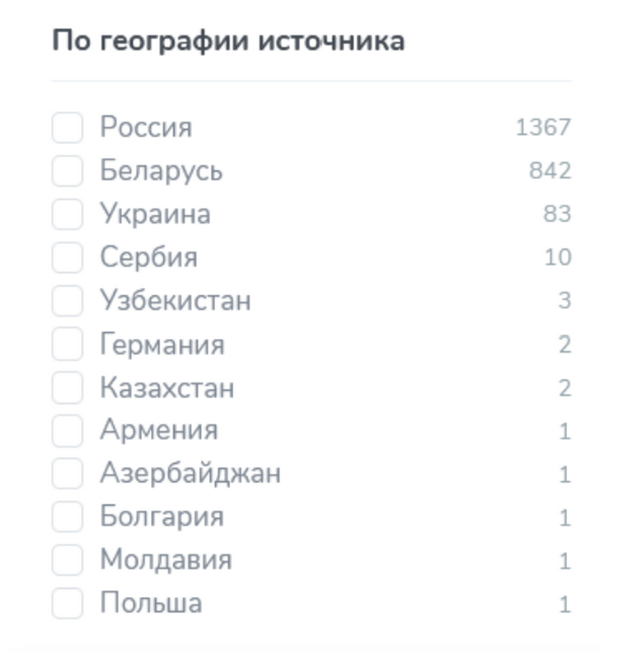Click the Казахстан filter label

(166, 388)
